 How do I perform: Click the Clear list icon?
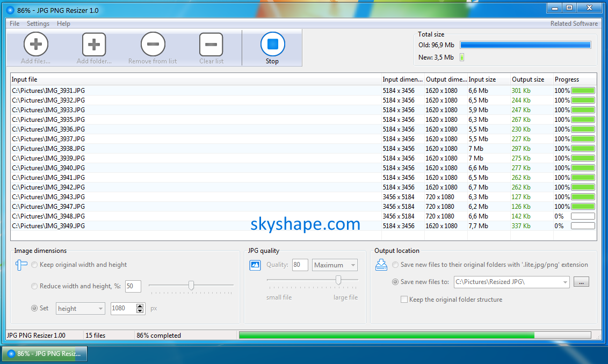211,44
